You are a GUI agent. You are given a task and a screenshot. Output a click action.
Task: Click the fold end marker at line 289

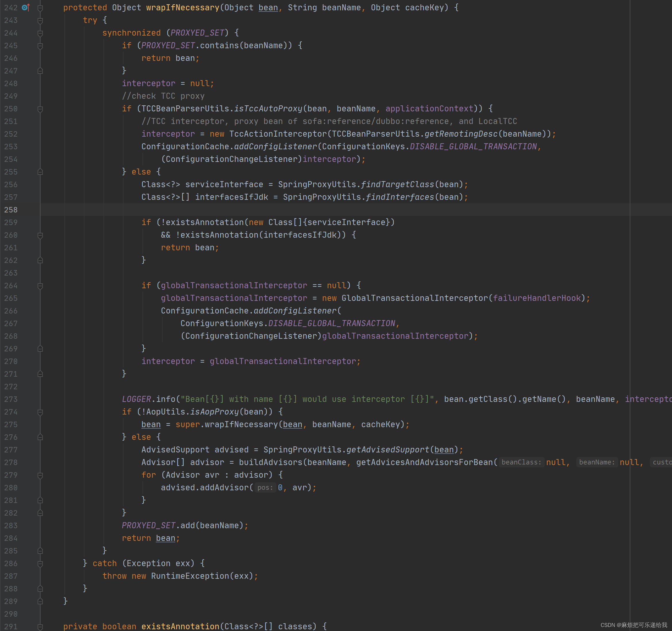pyautogui.click(x=40, y=601)
